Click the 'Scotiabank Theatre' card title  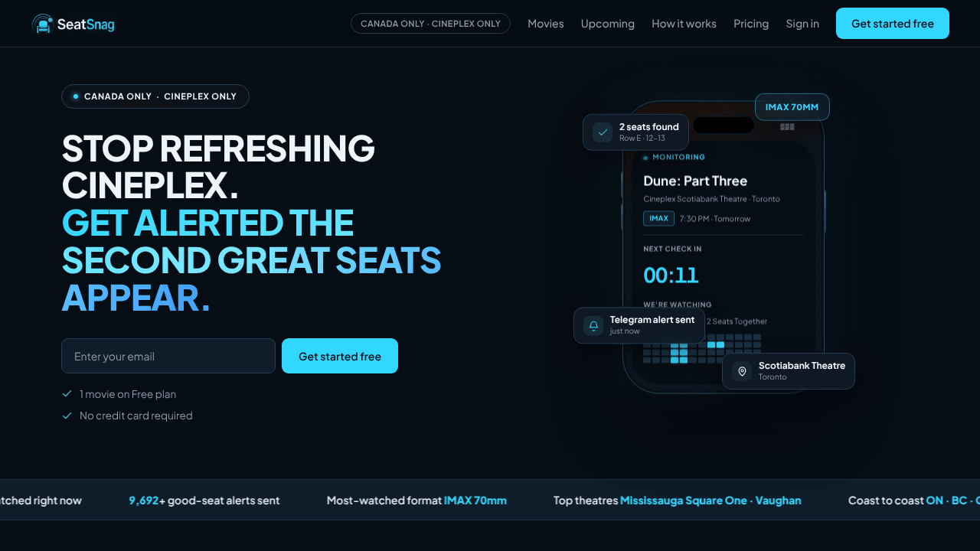pos(802,366)
